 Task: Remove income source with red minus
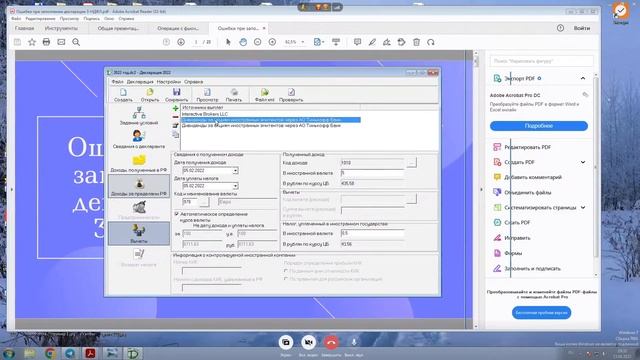[x=176, y=117]
